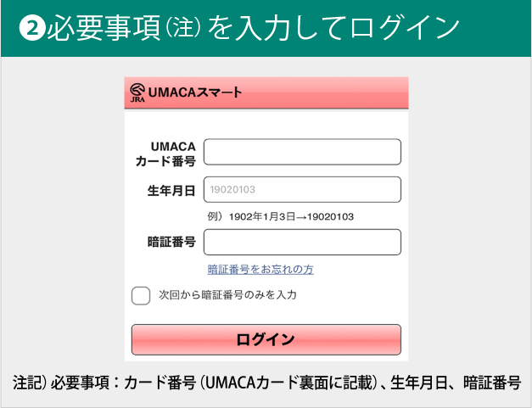Focus the UMACAカード番号 input field
The height and width of the screenshot is (408, 532).
click(x=302, y=152)
